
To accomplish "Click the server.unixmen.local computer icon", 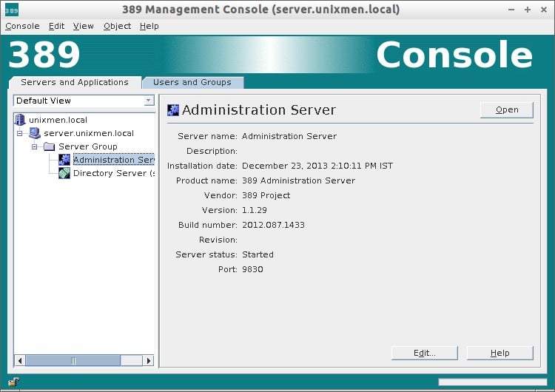I will tap(35, 133).
